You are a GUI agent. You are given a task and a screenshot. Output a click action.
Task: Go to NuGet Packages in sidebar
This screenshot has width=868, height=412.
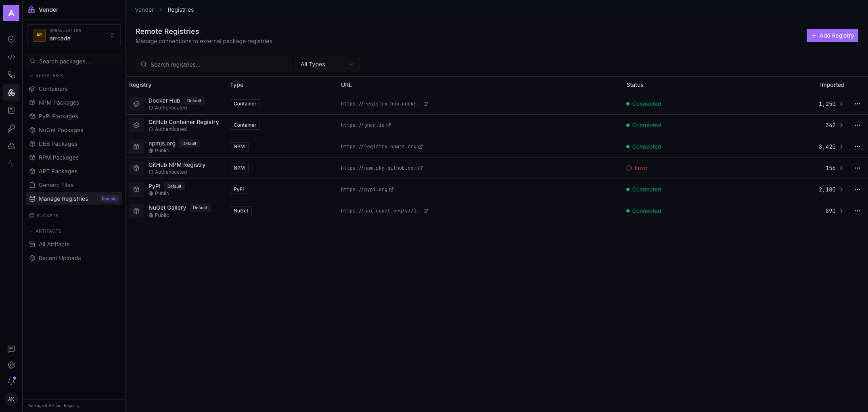coord(74,130)
